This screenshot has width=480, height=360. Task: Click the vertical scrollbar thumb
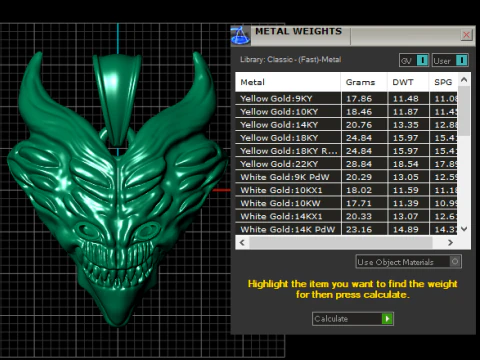(464, 111)
